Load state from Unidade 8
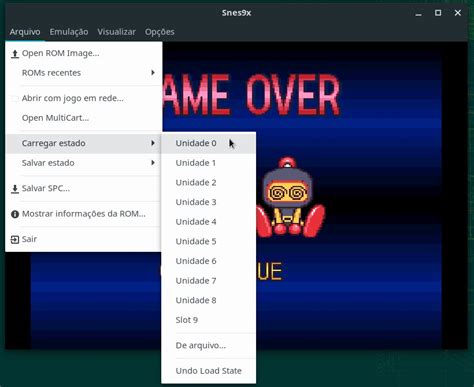Image resolution: width=474 pixels, height=387 pixels. coord(209,300)
